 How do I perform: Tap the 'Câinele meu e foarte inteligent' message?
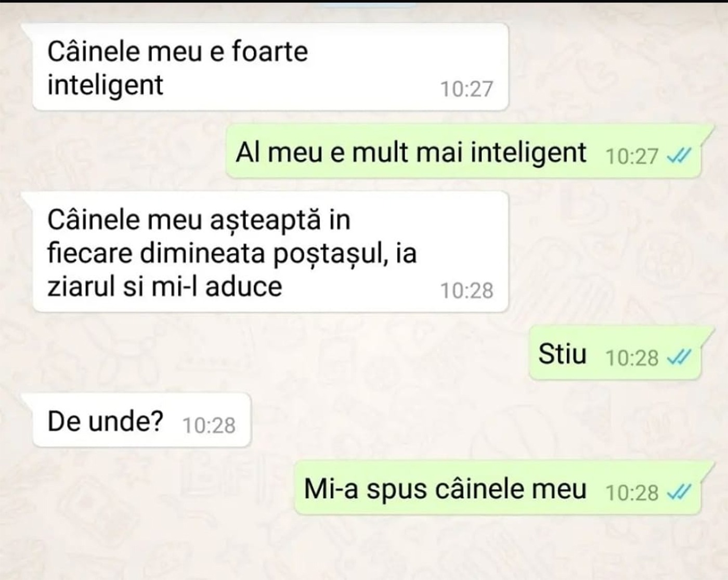click(270, 67)
